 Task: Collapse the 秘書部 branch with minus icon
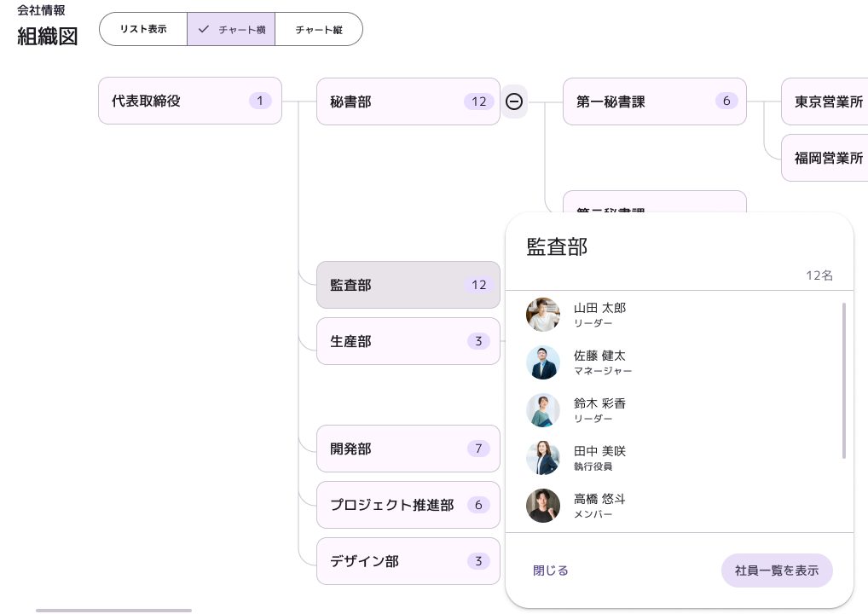tap(513, 101)
